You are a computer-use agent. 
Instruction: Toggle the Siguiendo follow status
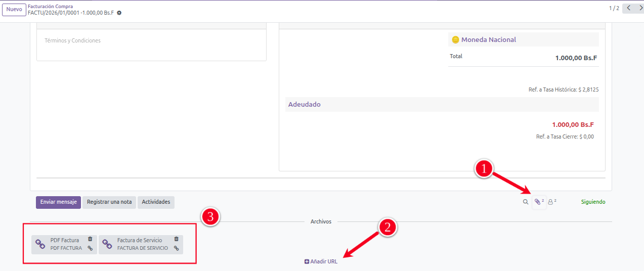click(x=593, y=202)
